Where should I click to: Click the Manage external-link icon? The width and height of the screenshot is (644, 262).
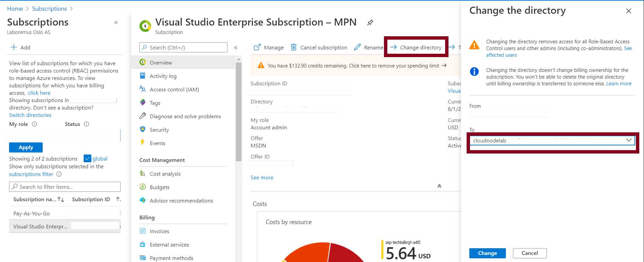tap(257, 47)
